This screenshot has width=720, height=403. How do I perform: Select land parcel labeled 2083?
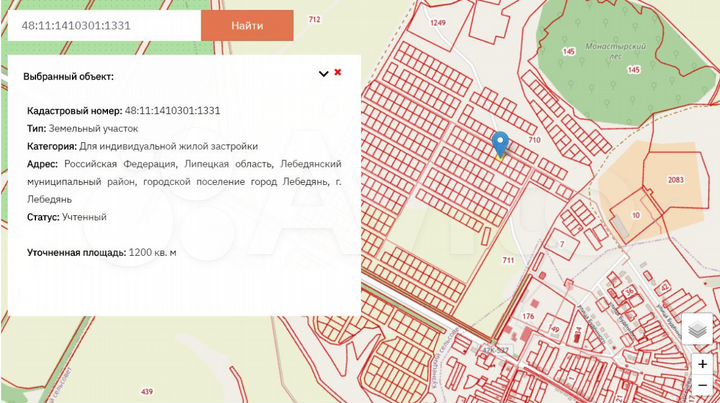(675, 178)
